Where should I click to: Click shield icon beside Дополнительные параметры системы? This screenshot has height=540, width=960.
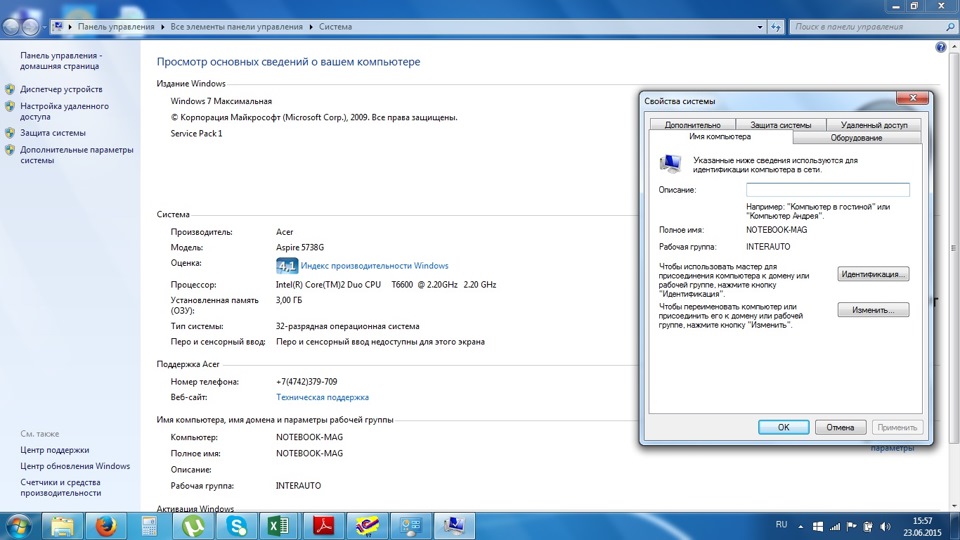point(10,150)
